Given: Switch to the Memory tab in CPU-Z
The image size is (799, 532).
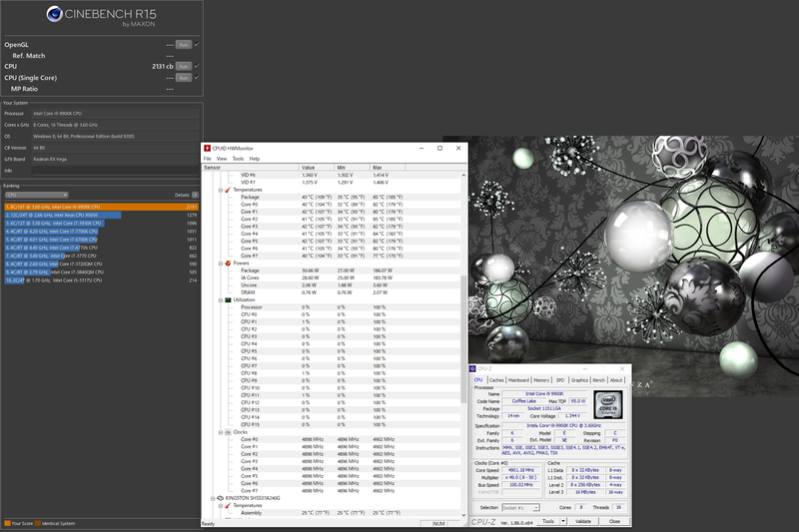Looking at the screenshot, I should point(541,380).
